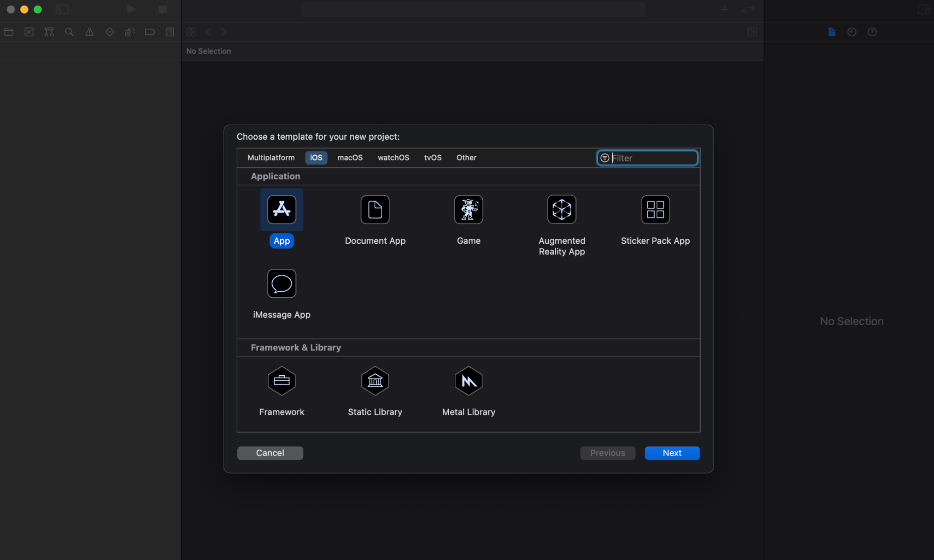Select the Metal Library template
934x560 pixels.
(468, 381)
